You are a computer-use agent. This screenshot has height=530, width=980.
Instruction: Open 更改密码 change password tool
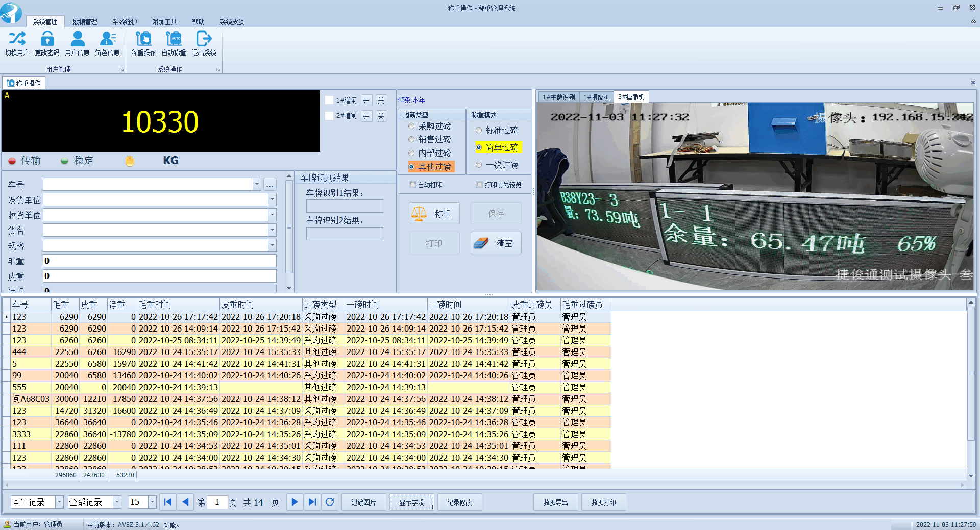point(47,39)
